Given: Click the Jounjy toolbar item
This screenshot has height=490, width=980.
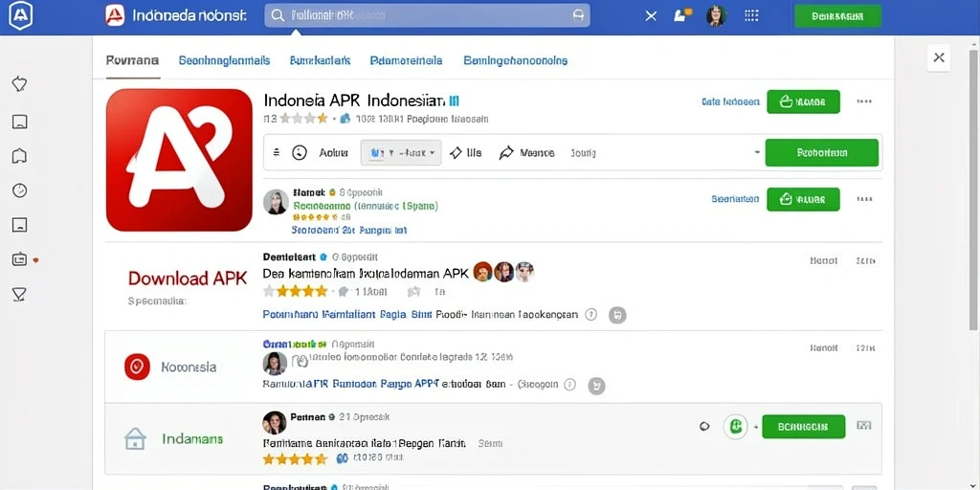Looking at the screenshot, I should 583,152.
